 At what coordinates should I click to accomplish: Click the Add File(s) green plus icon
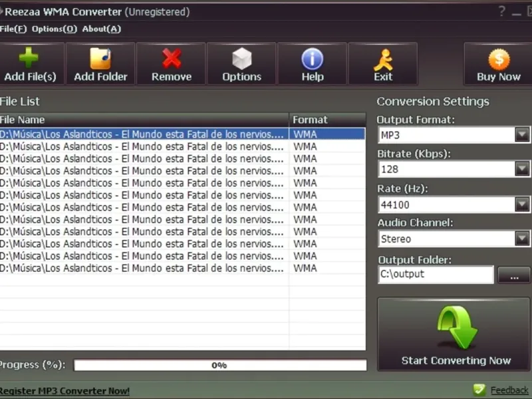pyautogui.click(x=29, y=57)
